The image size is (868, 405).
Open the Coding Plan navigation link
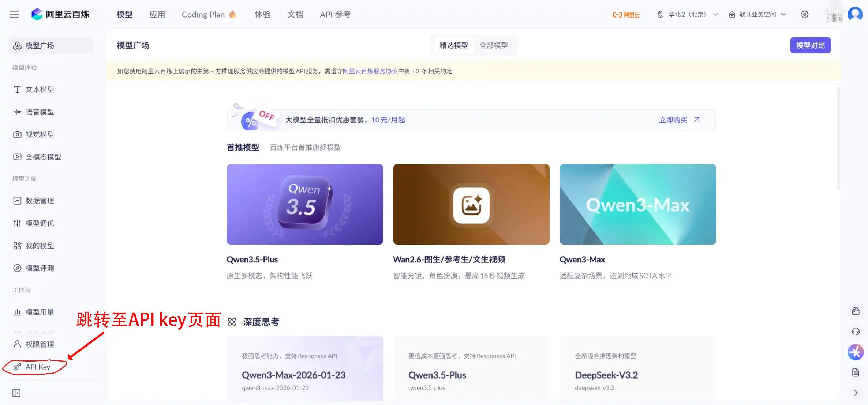coord(209,14)
